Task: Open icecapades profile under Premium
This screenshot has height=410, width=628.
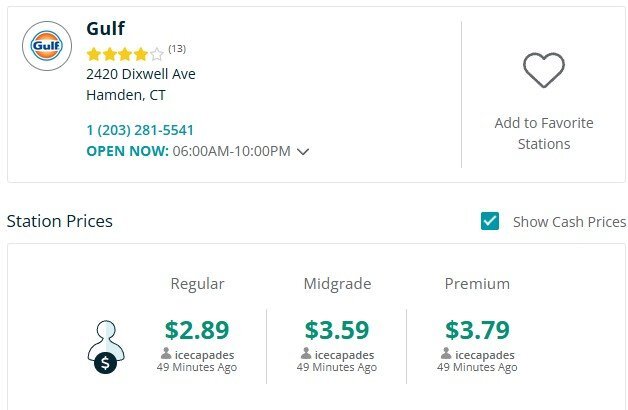Action: pos(484,355)
